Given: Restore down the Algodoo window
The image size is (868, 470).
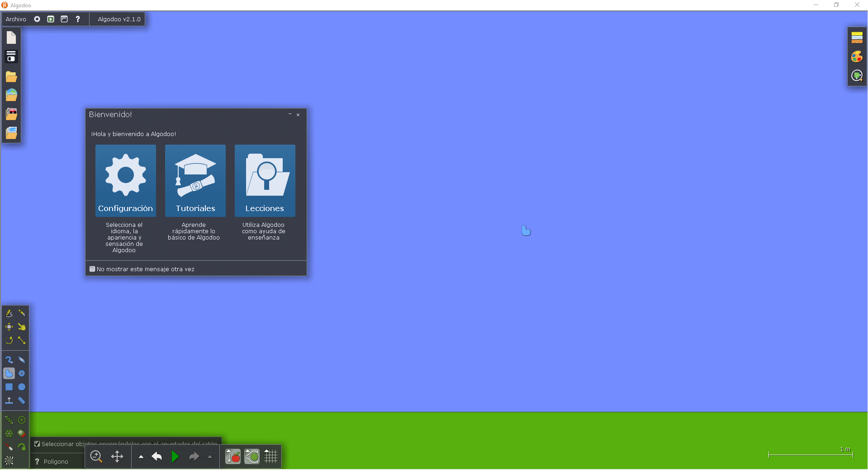Looking at the screenshot, I should click(x=836, y=5).
